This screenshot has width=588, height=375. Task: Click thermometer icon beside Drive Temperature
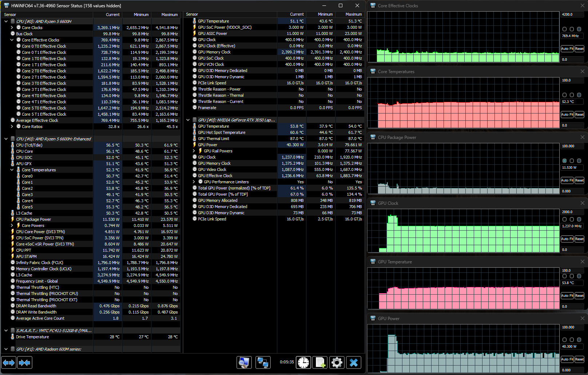point(13,337)
